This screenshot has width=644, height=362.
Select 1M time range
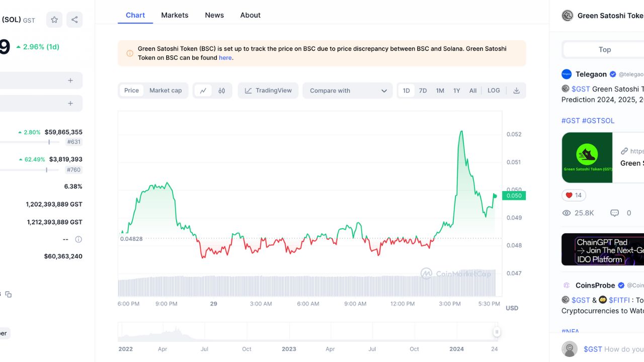pos(440,90)
